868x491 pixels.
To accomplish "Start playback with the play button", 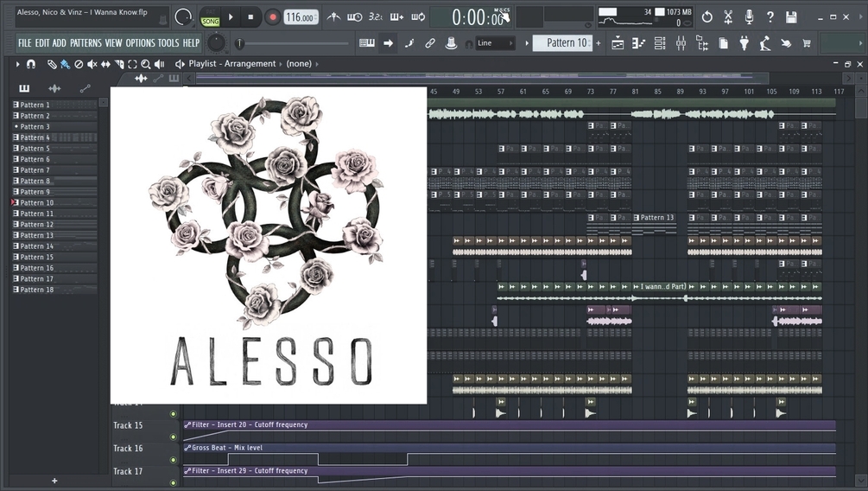I will pyautogui.click(x=231, y=17).
